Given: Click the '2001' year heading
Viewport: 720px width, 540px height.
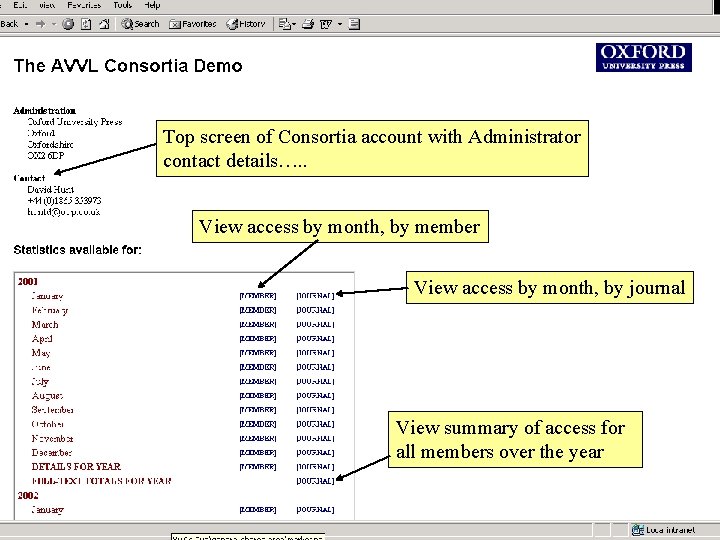Looking at the screenshot, I should 28,281.
